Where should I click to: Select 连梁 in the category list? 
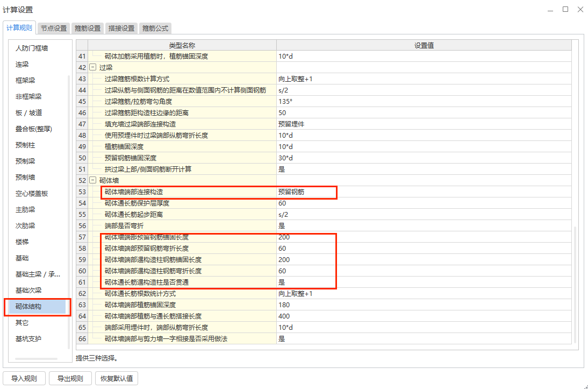22,65
